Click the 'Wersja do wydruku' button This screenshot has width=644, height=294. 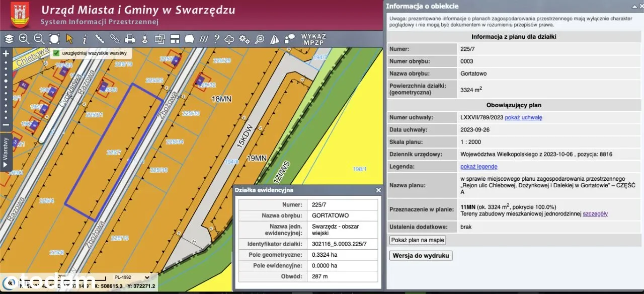pos(421,255)
